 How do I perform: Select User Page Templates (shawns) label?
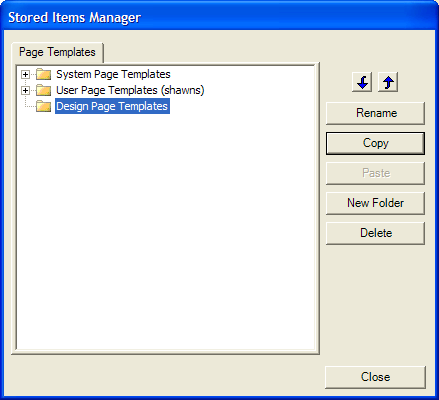point(130,90)
